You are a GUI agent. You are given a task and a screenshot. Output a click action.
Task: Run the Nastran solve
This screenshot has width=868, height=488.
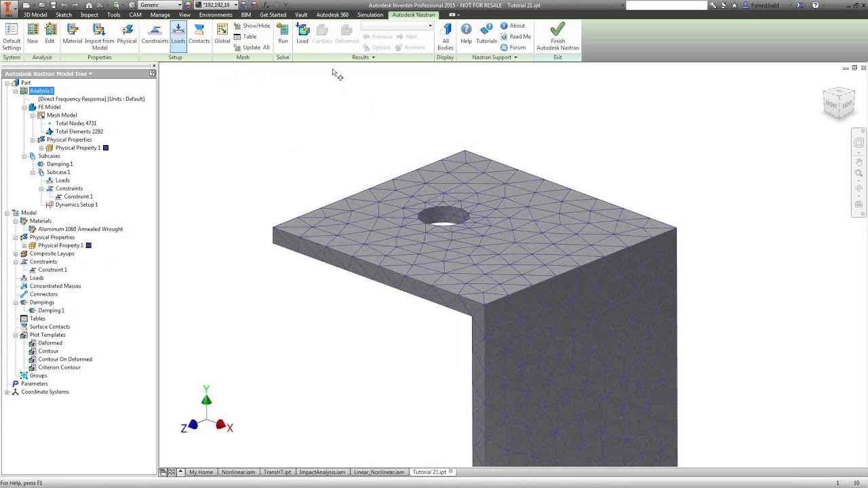(x=283, y=34)
